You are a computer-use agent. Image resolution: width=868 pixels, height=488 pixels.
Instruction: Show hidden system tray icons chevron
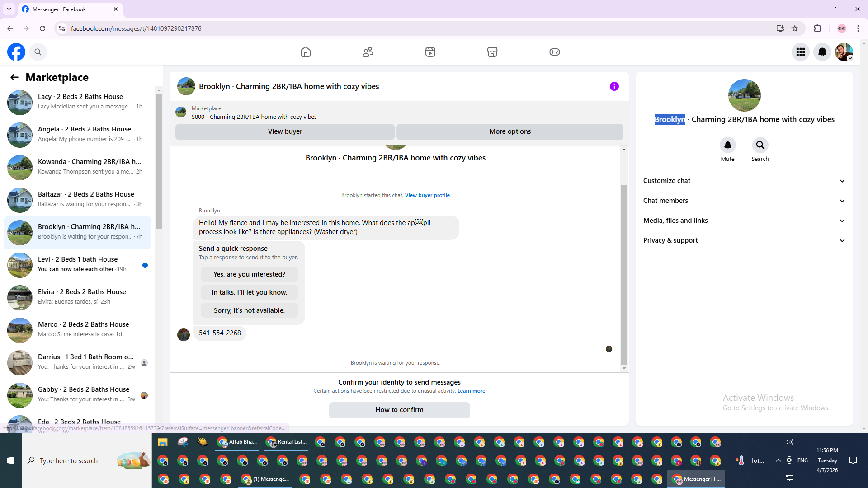tap(778, 460)
